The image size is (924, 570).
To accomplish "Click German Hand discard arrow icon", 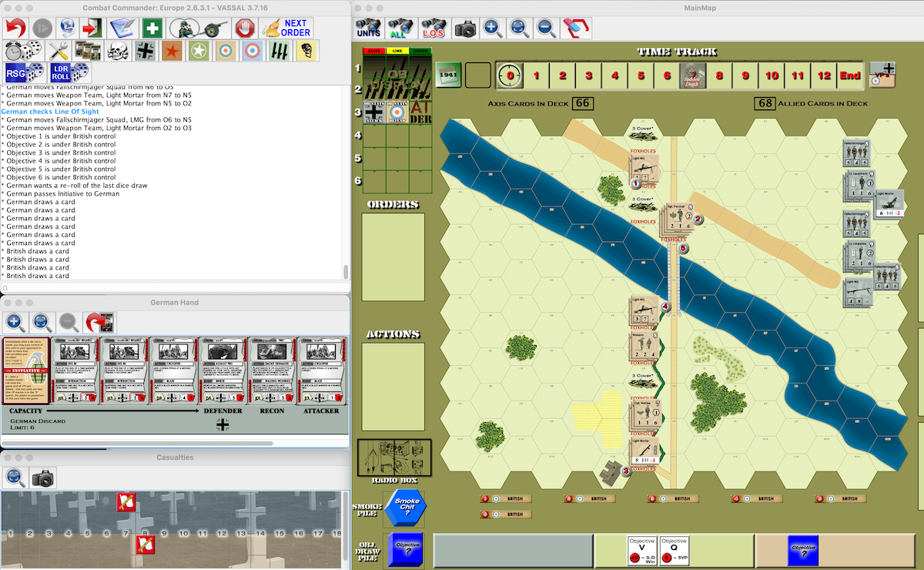I will (100, 322).
